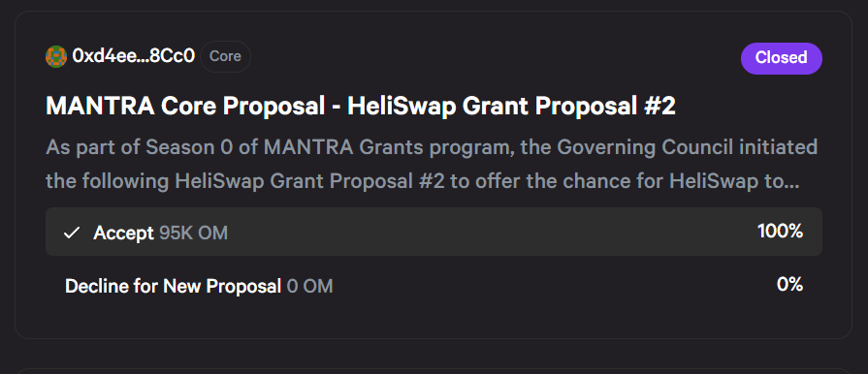868x374 pixels.
Task: Click the Core role badge
Action: (225, 56)
